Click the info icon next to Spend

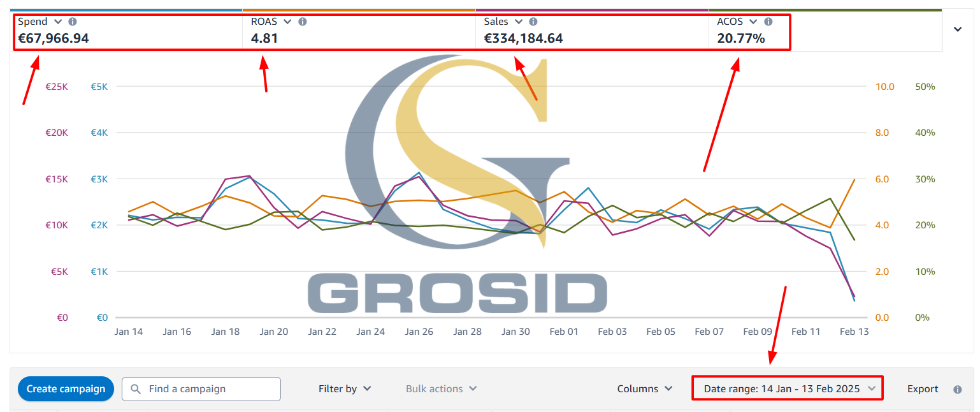[73, 22]
